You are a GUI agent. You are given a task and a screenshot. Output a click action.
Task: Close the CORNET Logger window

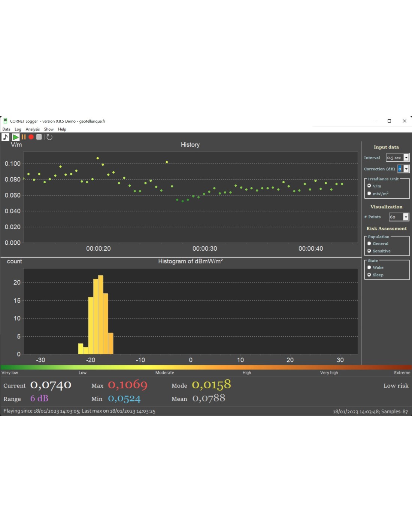[x=405, y=121]
